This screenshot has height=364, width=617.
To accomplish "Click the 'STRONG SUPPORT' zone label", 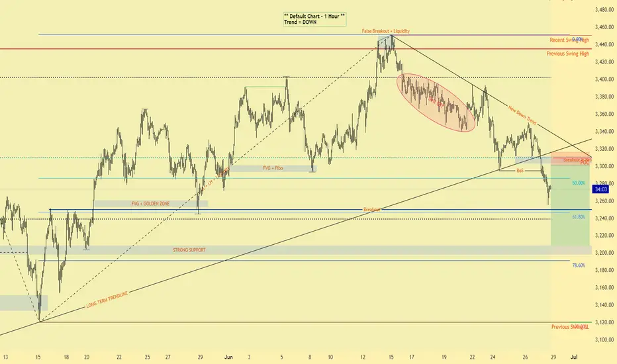I will 189,250.
